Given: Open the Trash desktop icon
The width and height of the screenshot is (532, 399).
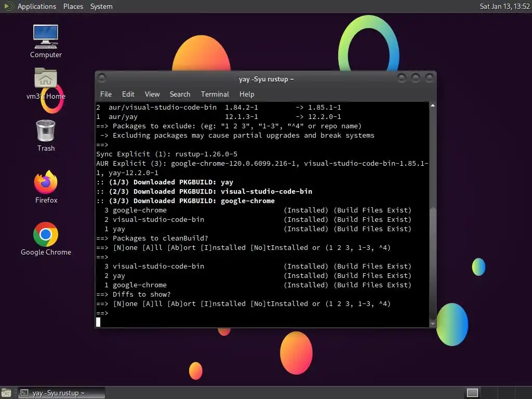Looking at the screenshot, I should tap(46, 136).
